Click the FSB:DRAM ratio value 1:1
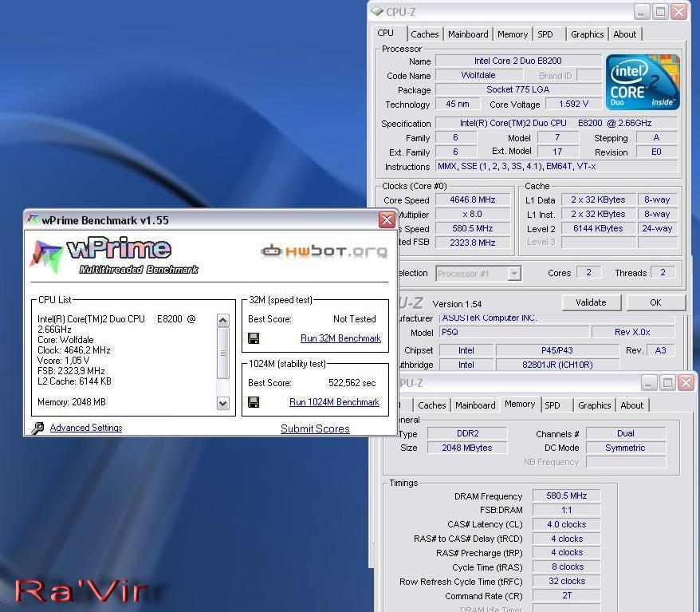This screenshot has height=612, width=700. (x=567, y=510)
